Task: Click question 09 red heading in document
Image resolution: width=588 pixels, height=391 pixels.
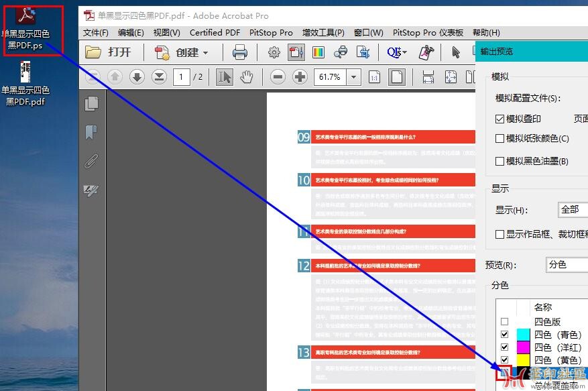Action: click(393, 137)
